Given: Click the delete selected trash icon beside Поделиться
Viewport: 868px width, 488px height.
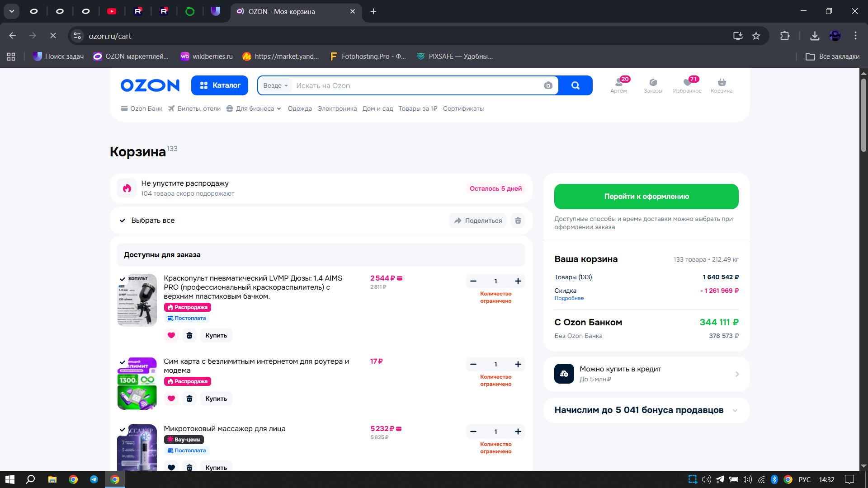Looking at the screenshot, I should pyautogui.click(x=518, y=221).
